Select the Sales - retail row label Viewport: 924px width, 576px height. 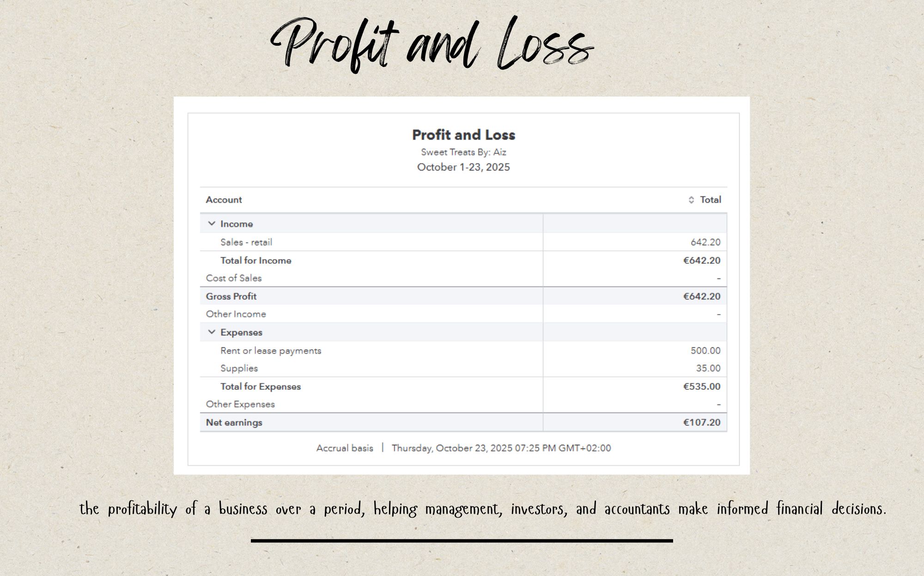coord(246,242)
